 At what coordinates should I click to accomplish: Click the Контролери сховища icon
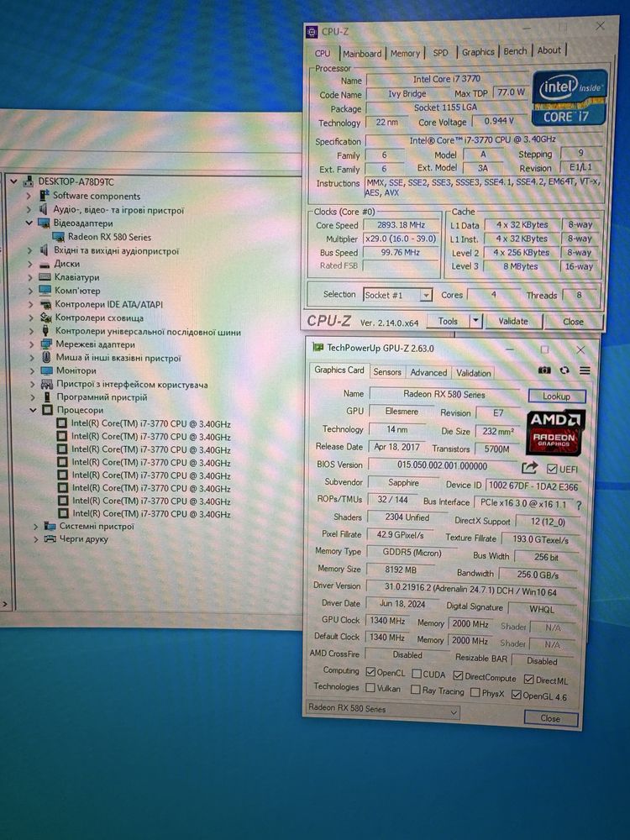tap(46, 318)
